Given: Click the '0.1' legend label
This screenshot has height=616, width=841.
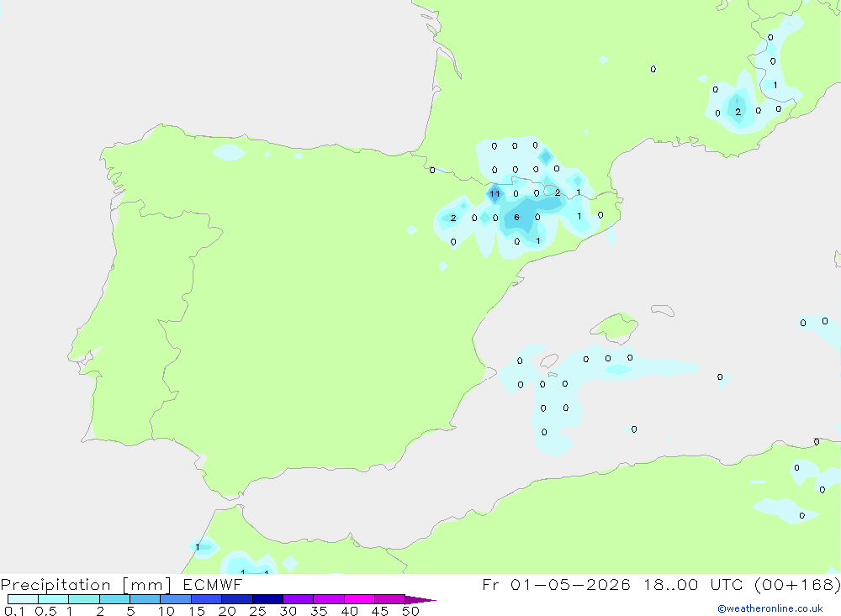Looking at the screenshot, I should (x=14, y=611).
